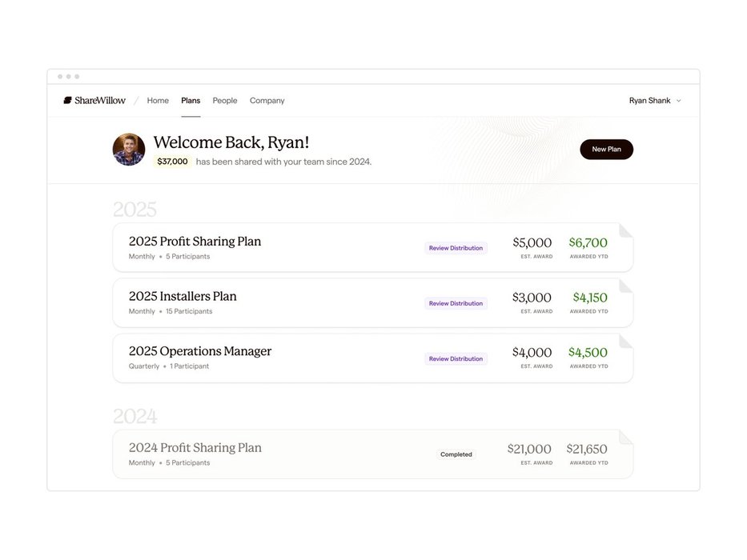Click the Completed badge on 2024 plan
Screen dimensions: 747x560
[x=456, y=454]
